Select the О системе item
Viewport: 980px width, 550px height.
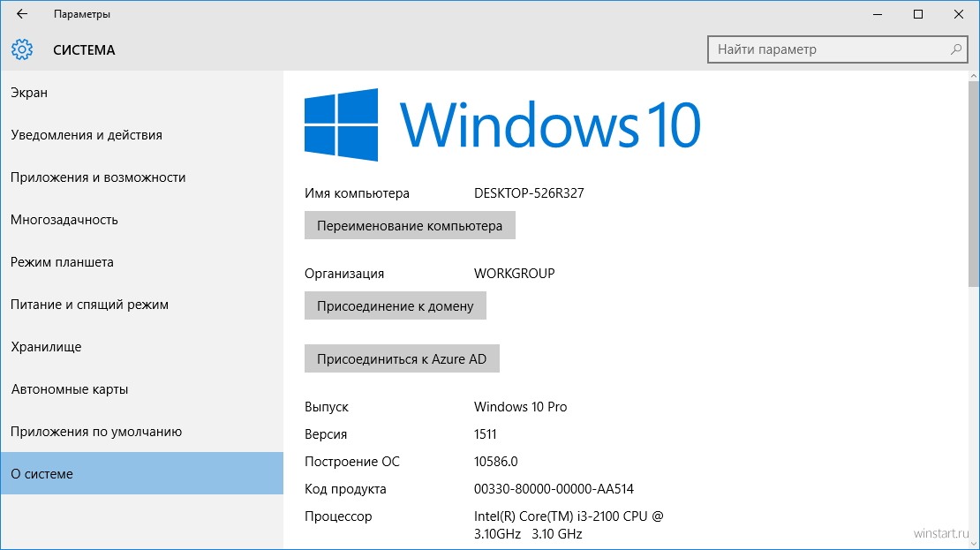tap(142, 474)
